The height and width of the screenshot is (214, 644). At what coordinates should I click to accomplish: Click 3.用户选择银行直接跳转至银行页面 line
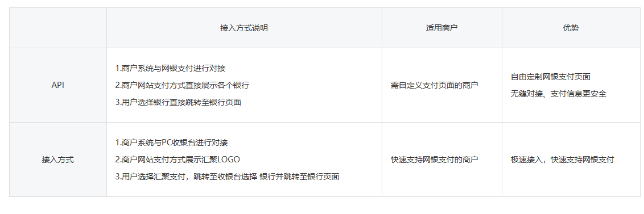pyautogui.click(x=178, y=102)
